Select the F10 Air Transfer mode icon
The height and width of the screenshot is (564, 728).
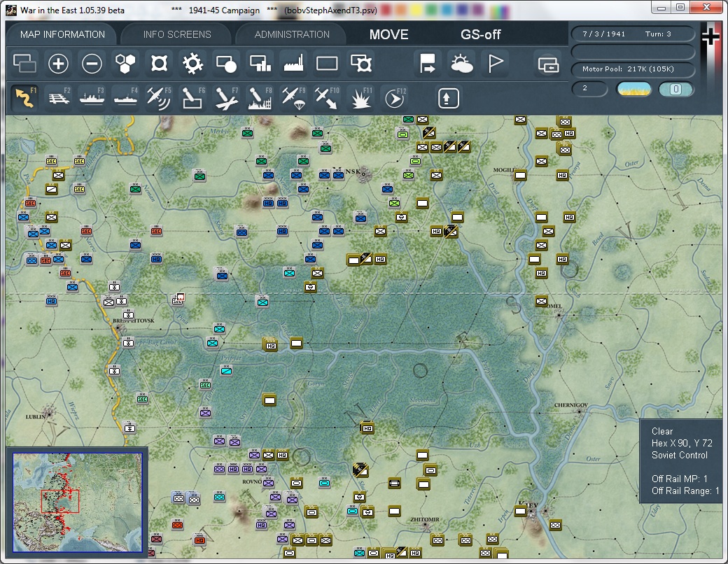click(x=327, y=98)
